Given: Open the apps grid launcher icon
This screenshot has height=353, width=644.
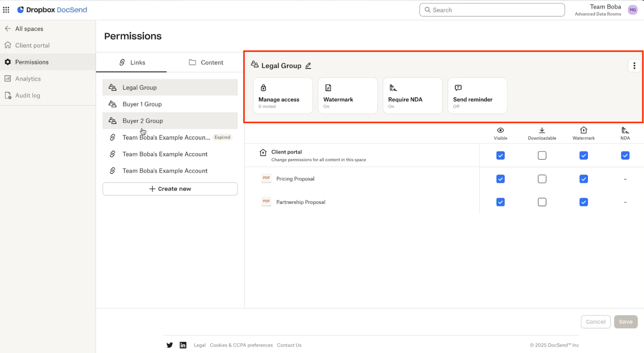Looking at the screenshot, I should [6, 10].
